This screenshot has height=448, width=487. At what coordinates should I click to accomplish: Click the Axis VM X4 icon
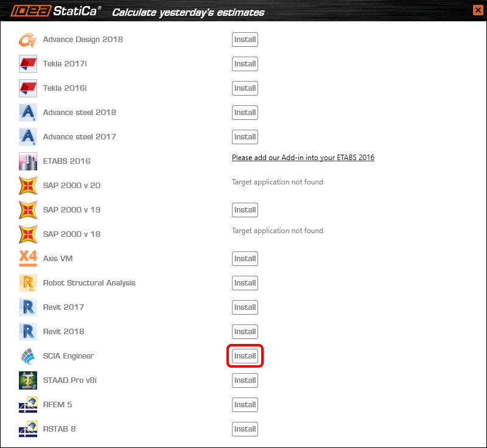(x=27, y=259)
